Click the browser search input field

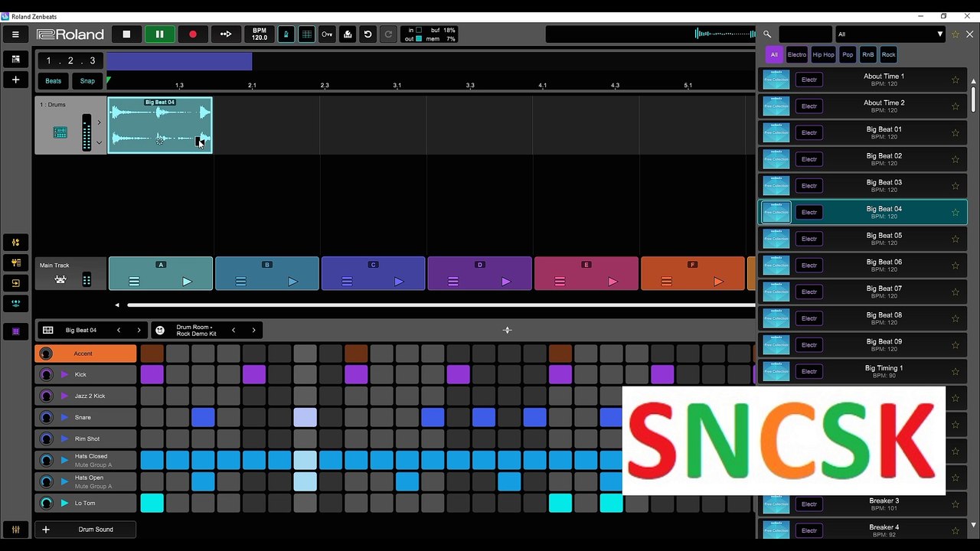805,34
